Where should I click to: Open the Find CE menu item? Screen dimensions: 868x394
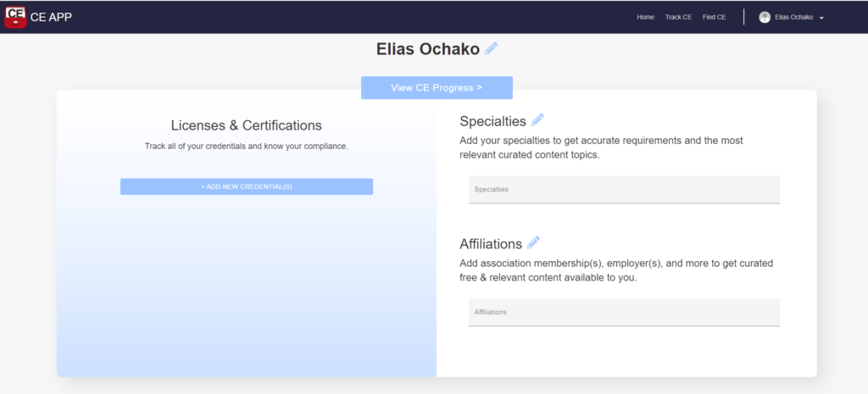click(x=714, y=17)
